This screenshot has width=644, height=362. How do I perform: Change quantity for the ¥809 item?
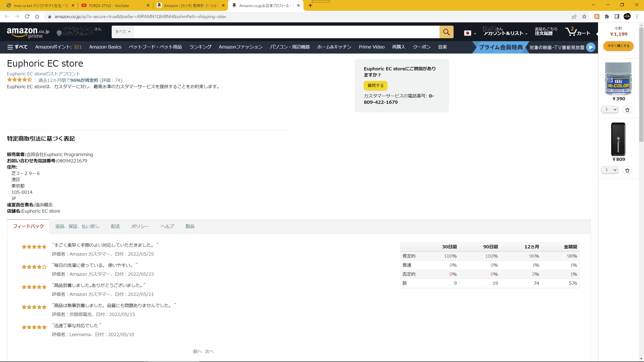610,170
